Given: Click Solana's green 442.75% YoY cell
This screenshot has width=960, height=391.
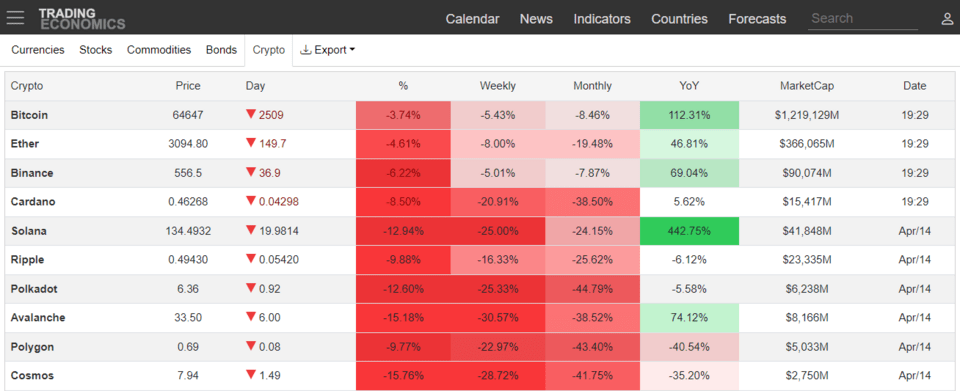Looking at the screenshot, I should 689,231.
